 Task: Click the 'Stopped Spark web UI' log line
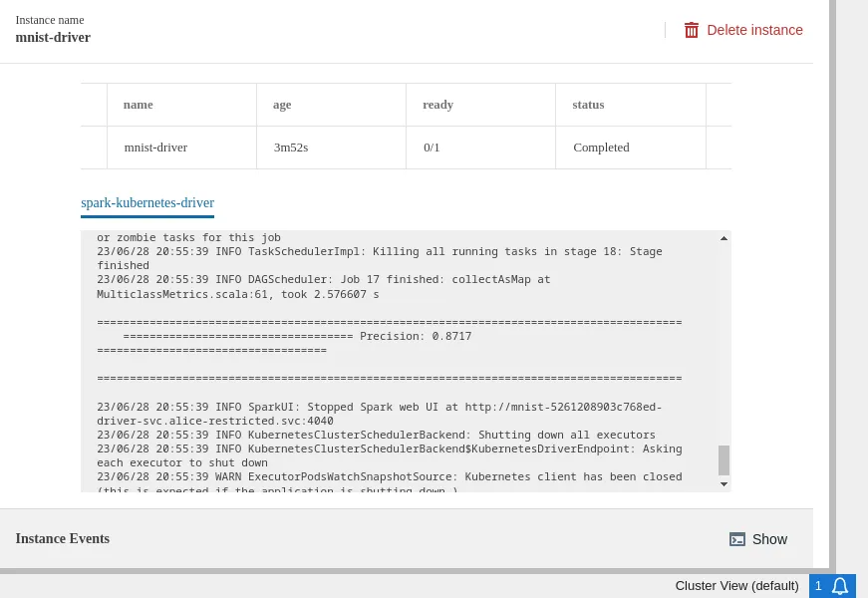coord(380,414)
